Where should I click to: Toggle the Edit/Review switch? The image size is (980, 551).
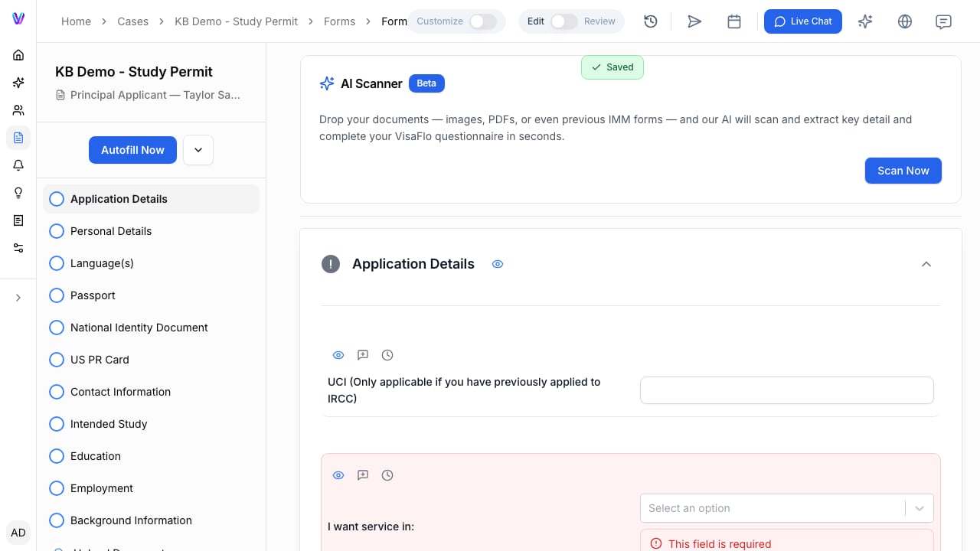564,21
